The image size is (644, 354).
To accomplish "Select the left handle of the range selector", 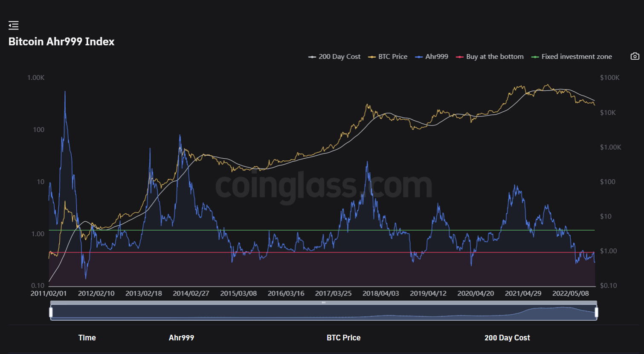I will click(x=51, y=312).
